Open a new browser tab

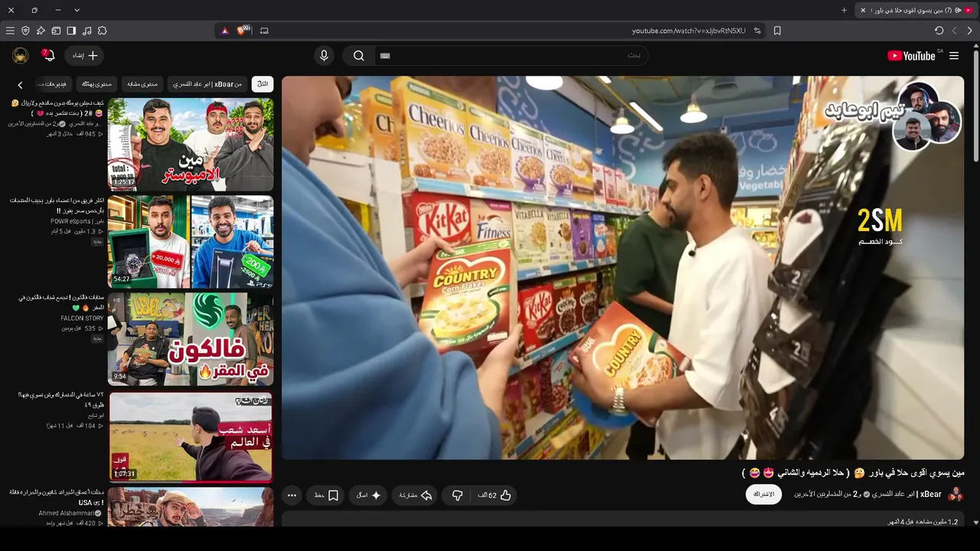coord(844,10)
